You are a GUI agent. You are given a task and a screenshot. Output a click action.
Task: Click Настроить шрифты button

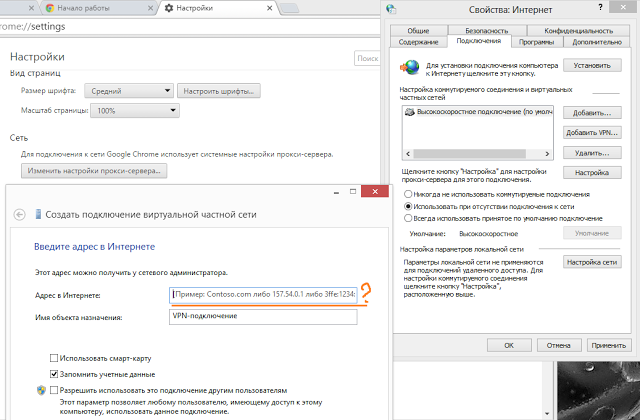(219, 91)
